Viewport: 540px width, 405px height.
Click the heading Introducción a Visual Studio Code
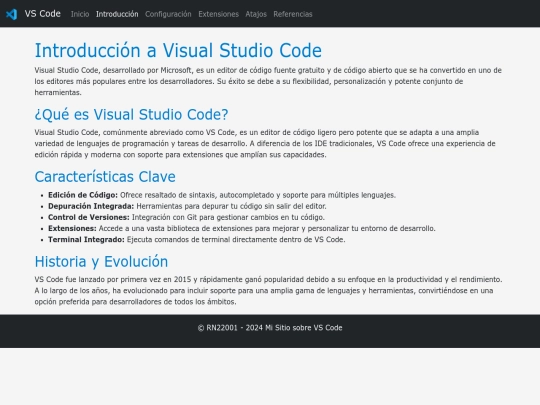tap(178, 50)
